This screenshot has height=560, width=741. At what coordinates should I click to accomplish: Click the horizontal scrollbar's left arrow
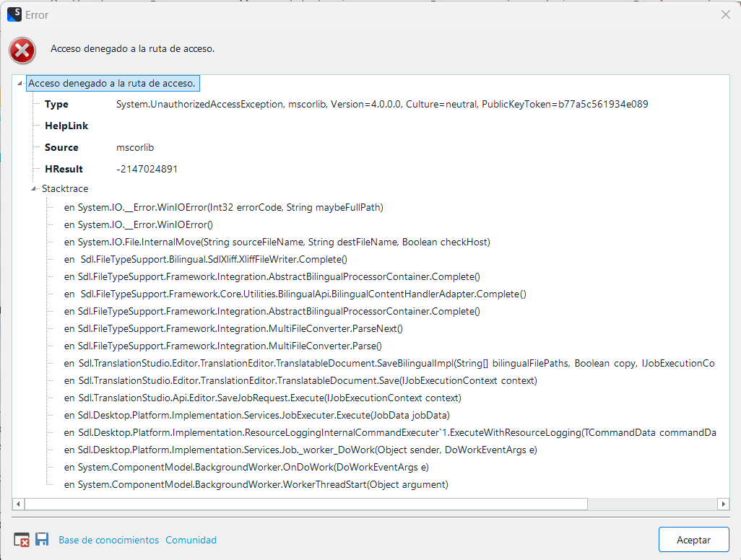18,504
